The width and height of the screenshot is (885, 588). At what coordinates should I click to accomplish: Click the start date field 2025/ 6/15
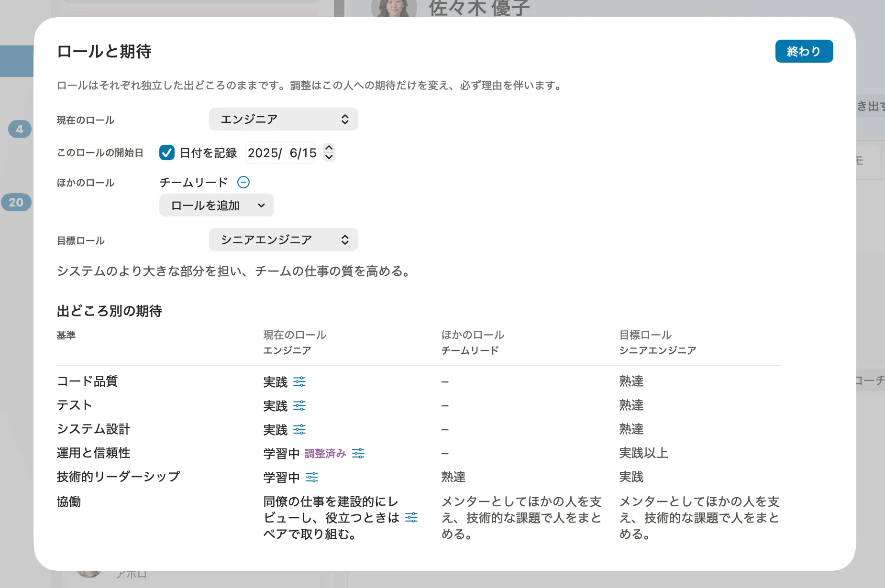(x=281, y=152)
